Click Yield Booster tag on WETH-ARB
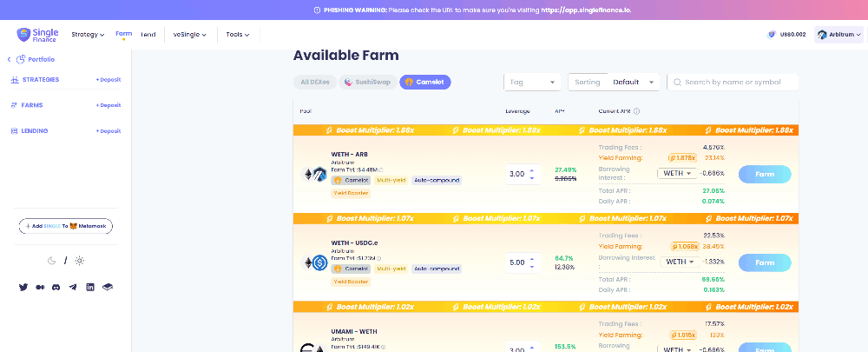The width and height of the screenshot is (868, 352). tap(351, 194)
